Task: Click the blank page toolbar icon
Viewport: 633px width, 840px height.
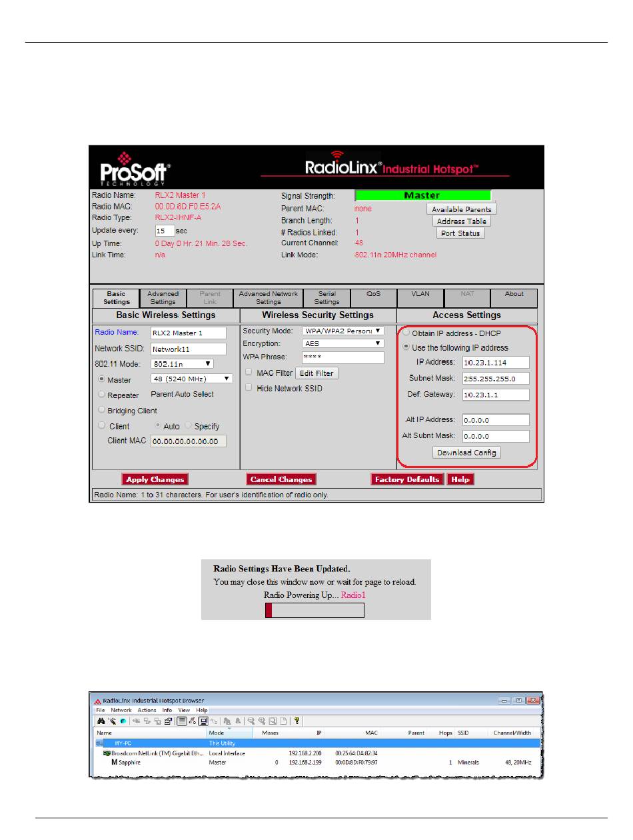Action: 283,721
